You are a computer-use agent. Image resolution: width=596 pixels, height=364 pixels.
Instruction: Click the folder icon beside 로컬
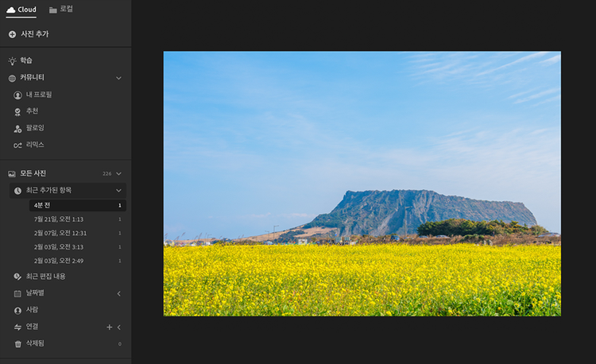click(52, 10)
